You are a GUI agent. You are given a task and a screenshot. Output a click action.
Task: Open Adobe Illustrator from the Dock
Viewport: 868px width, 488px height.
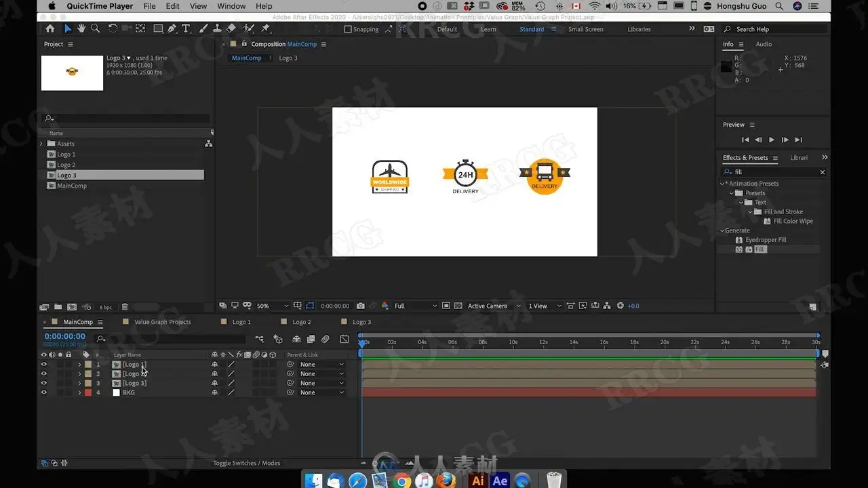[477, 481]
